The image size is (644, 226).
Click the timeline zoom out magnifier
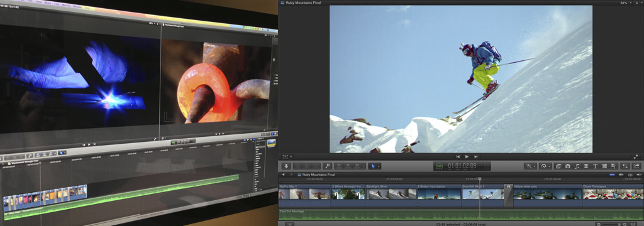coord(599,224)
